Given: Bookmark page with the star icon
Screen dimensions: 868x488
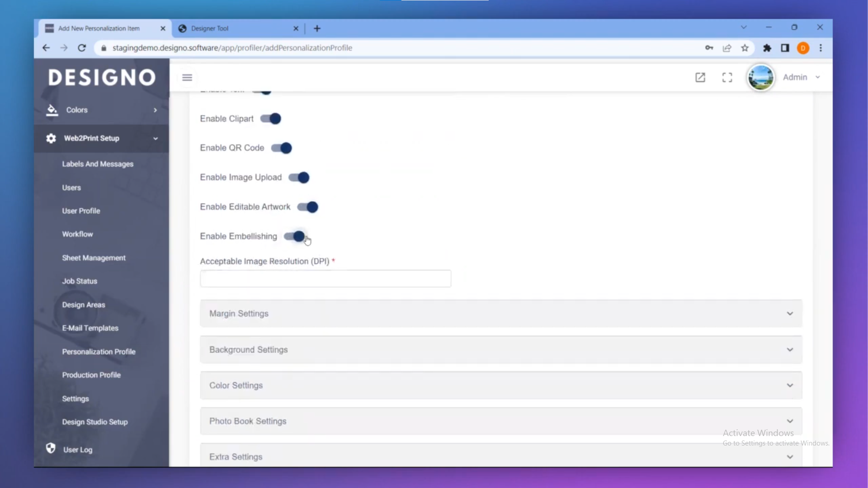Looking at the screenshot, I should 745,48.
